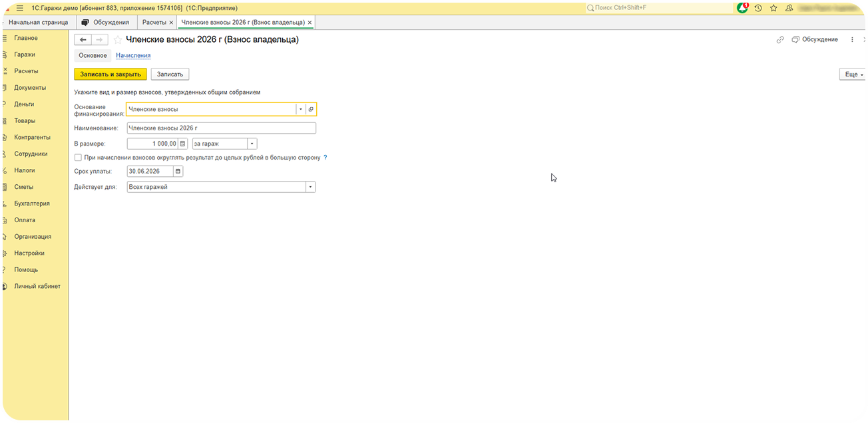Screen dimensions: 868x423
Task: Click open-item icon beside Основание финансирования
Action: (x=311, y=109)
